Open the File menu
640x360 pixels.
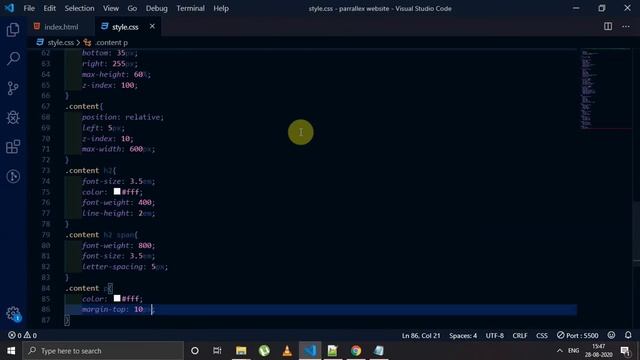coord(29,8)
